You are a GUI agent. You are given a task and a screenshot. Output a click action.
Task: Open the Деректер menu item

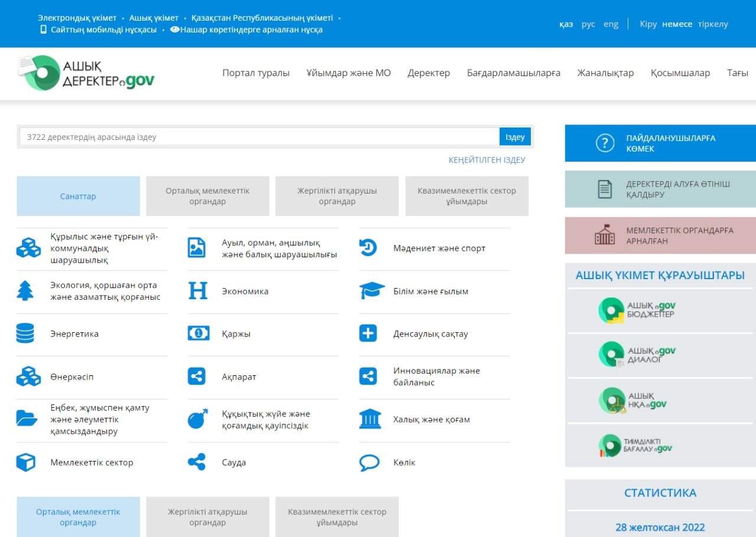428,73
